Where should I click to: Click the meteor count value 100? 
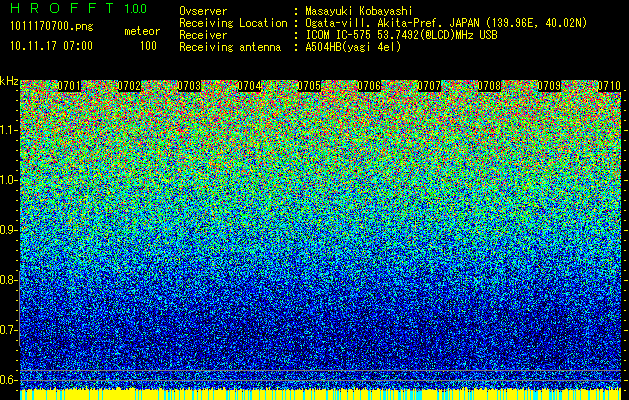[x=148, y=46]
